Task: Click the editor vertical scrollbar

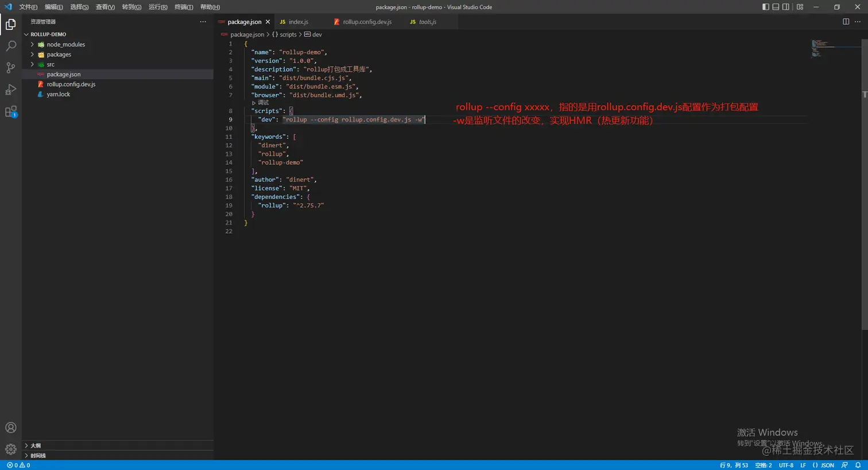Action: 865,184
